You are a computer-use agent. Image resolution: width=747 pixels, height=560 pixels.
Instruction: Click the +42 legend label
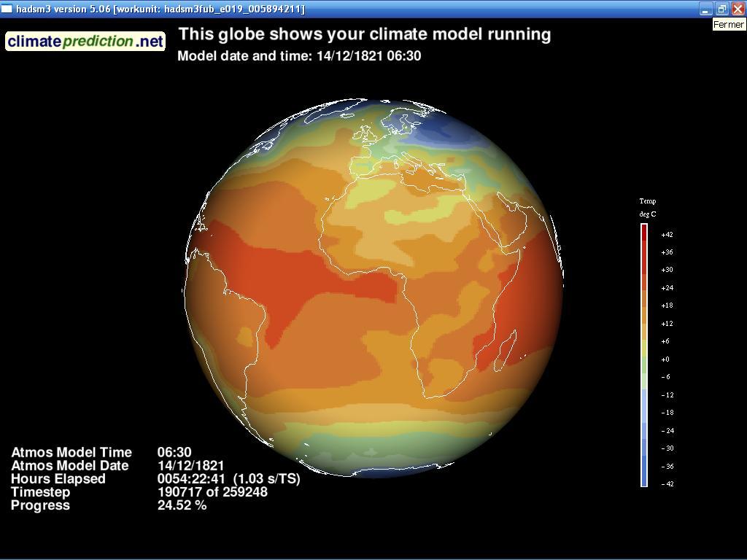tap(667, 235)
